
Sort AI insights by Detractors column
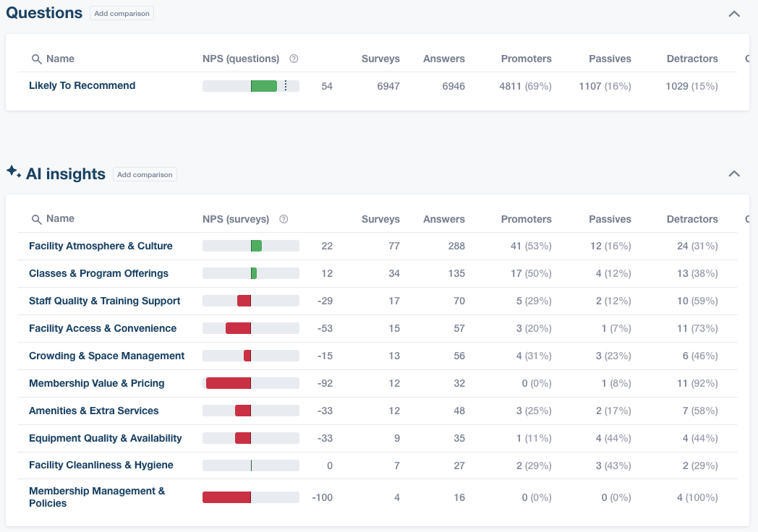(x=691, y=219)
